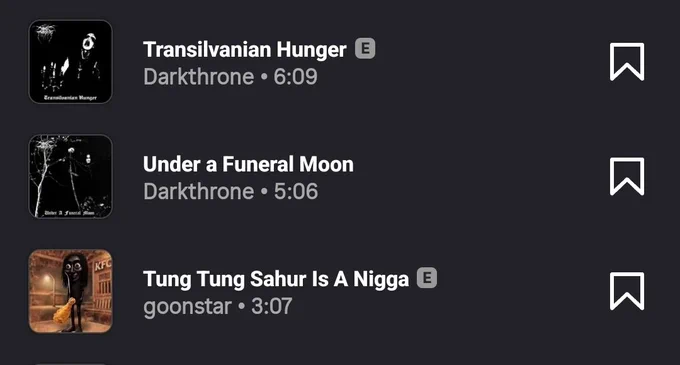Toggle bookmark on the goonstar track

tap(627, 291)
